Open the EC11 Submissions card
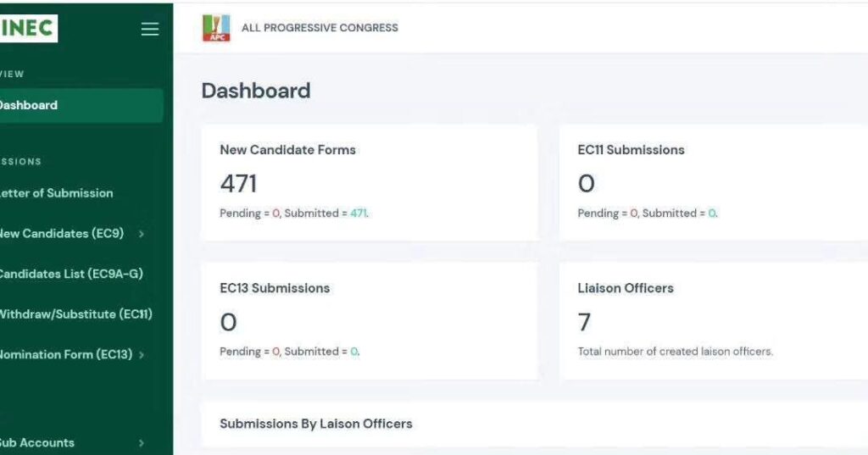Viewport: 868px width, 455px height. pos(714,183)
